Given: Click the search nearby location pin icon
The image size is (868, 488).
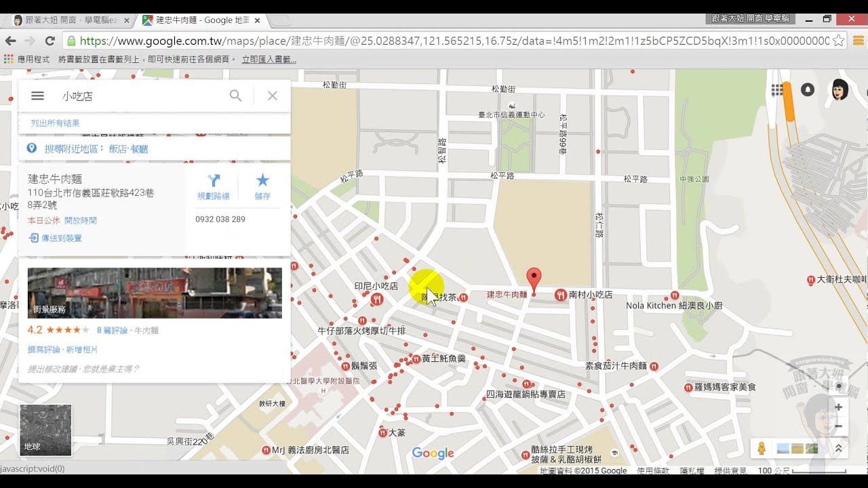Looking at the screenshot, I should point(31,148).
